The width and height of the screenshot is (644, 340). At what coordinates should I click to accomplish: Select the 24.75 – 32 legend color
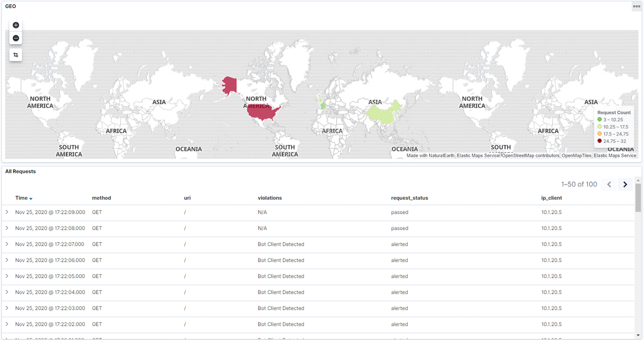pos(600,141)
